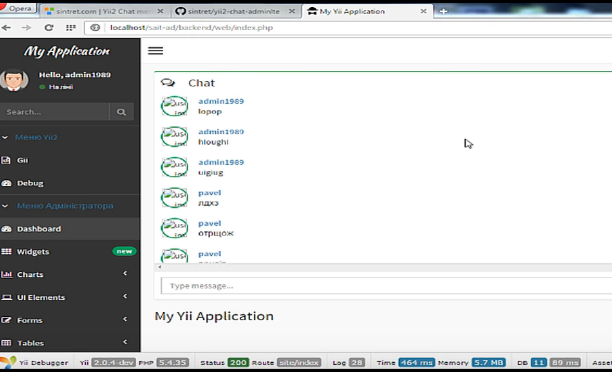Image resolution: width=612 pixels, height=372 pixels.
Task: Open a new browser tab
Action: coord(443,11)
